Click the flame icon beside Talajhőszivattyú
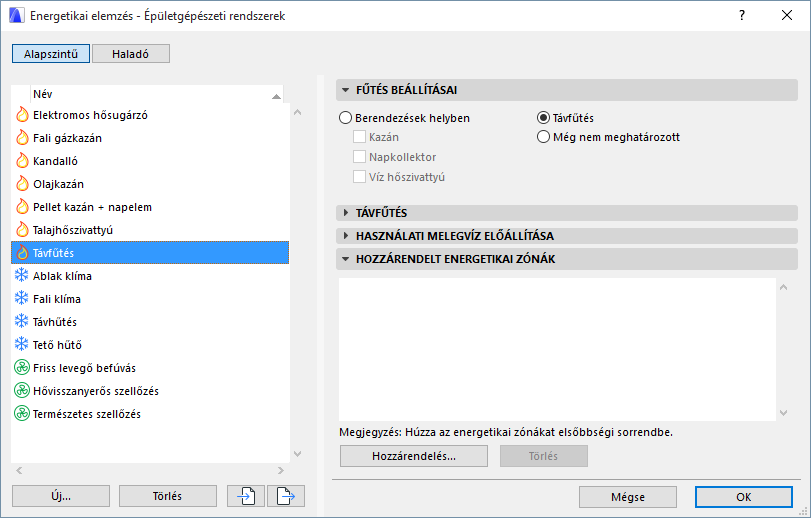The width and height of the screenshot is (811, 518). tap(22, 230)
